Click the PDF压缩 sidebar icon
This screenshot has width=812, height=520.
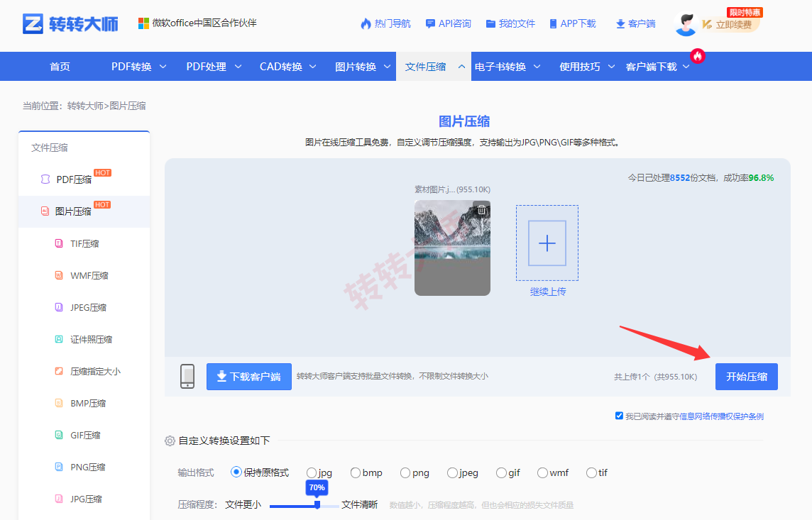tap(45, 179)
